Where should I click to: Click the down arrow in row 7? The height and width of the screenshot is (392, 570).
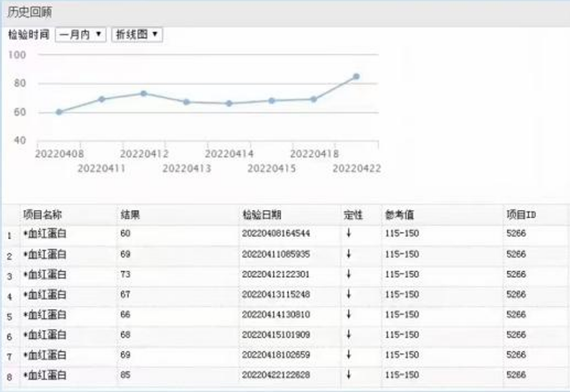pyautogui.click(x=349, y=354)
